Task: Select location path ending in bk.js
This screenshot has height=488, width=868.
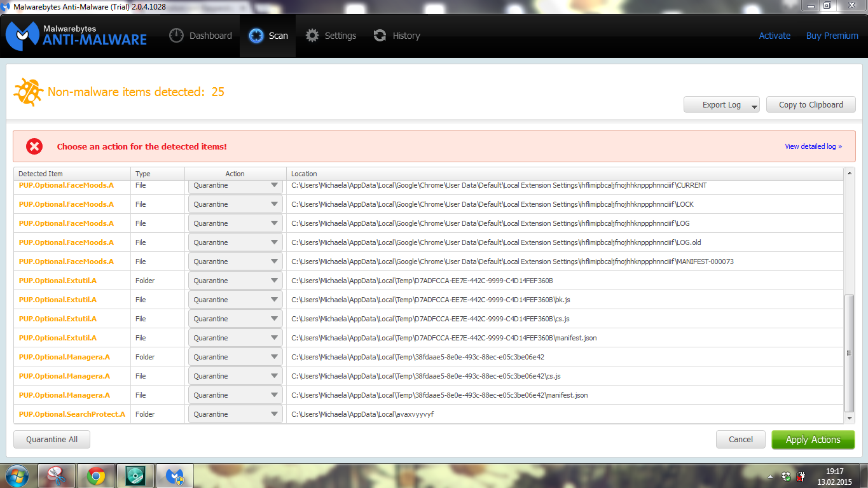Action: 431,300
